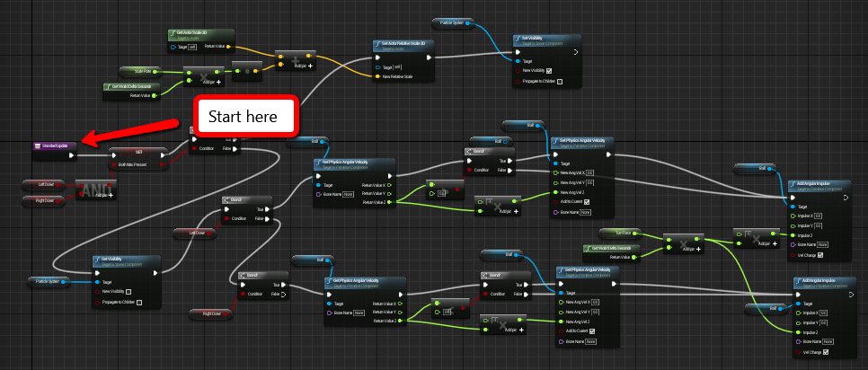Screen dimensions: 868x370
Task: Click Add pin on the AND node
Action: pos(103,195)
